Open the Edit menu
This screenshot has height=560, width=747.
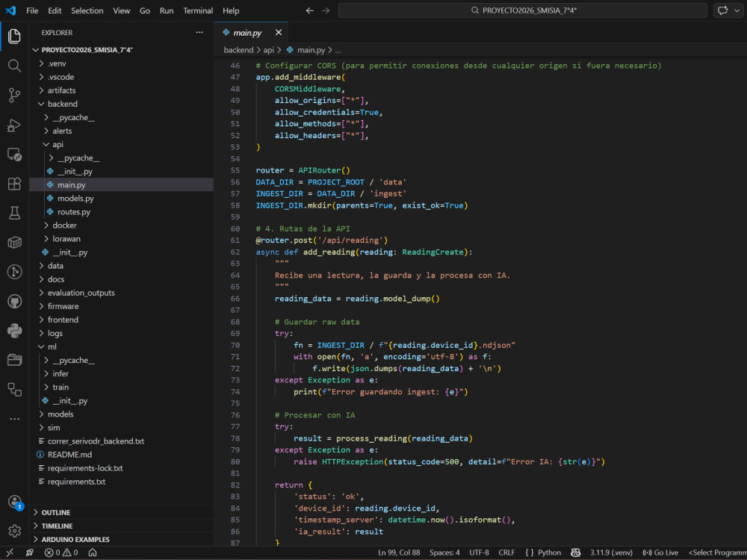click(x=55, y=10)
